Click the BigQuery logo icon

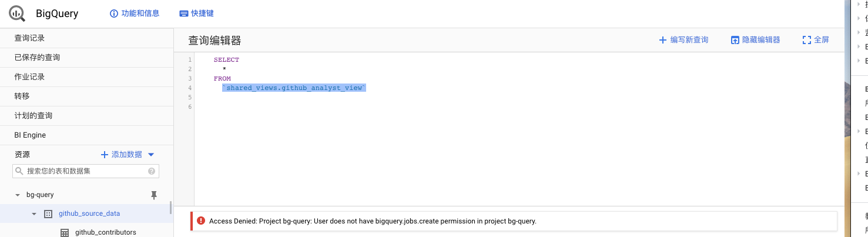(x=18, y=14)
